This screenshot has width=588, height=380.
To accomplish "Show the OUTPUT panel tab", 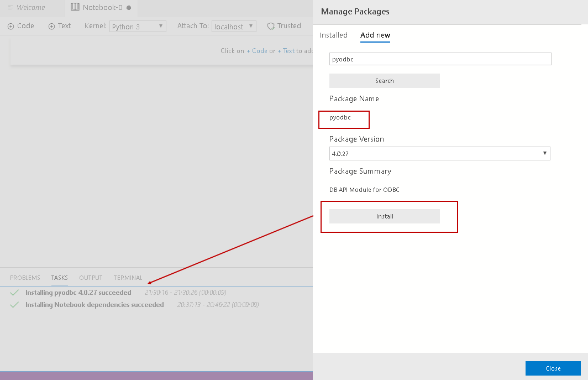I will 91,278.
